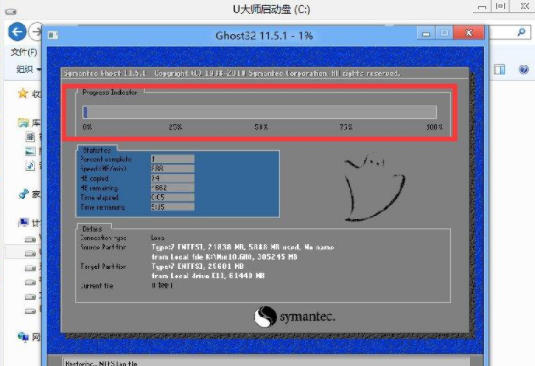Click the 100% progress scale label

434,127
